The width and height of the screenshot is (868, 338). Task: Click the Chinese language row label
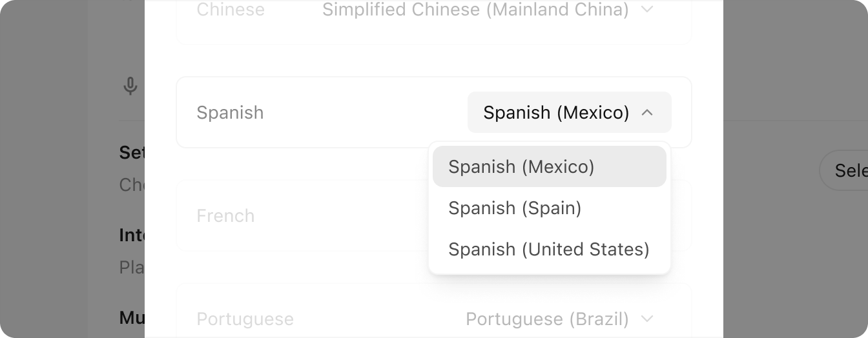pyautogui.click(x=230, y=10)
